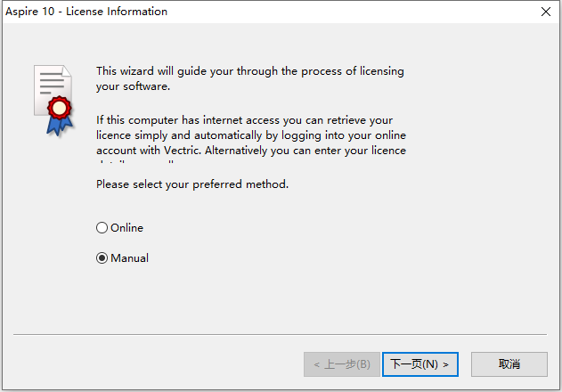The width and height of the screenshot is (562, 392).
Task: Click the word 'Vectric' in the paragraph
Action: pos(182,151)
